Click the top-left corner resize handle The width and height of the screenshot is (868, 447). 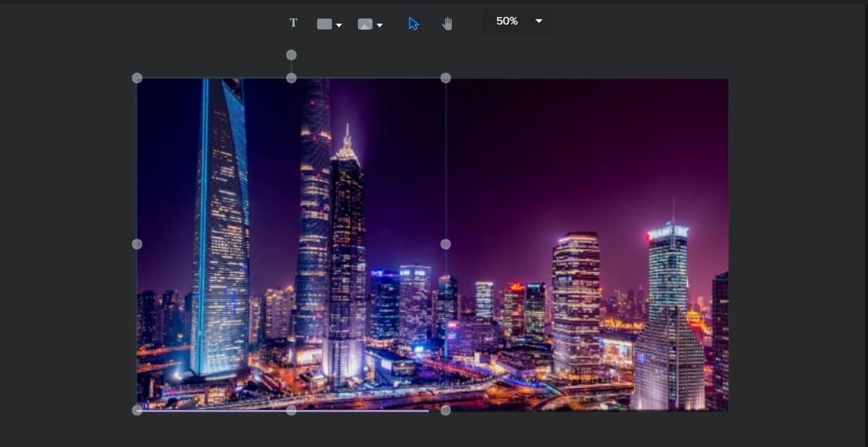pyautogui.click(x=138, y=78)
